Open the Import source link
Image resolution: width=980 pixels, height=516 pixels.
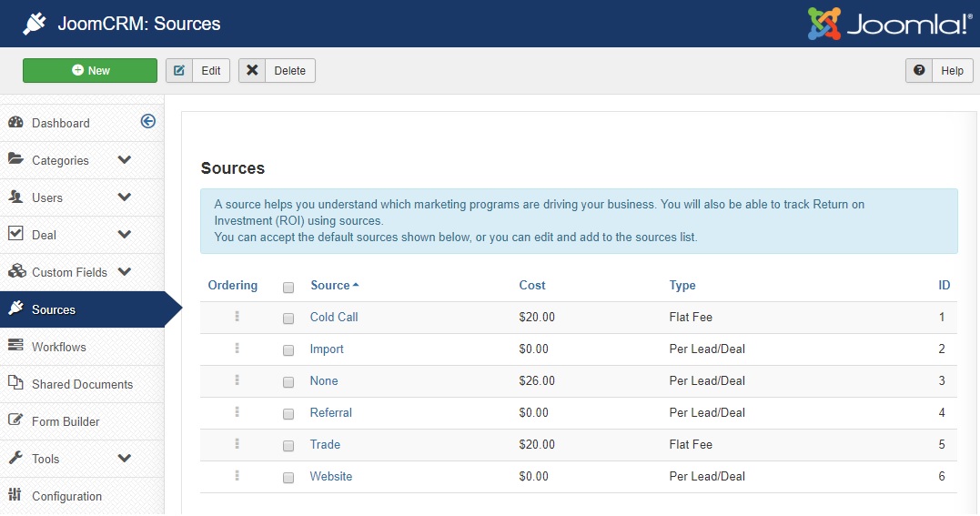pyautogui.click(x=327, y=349)
